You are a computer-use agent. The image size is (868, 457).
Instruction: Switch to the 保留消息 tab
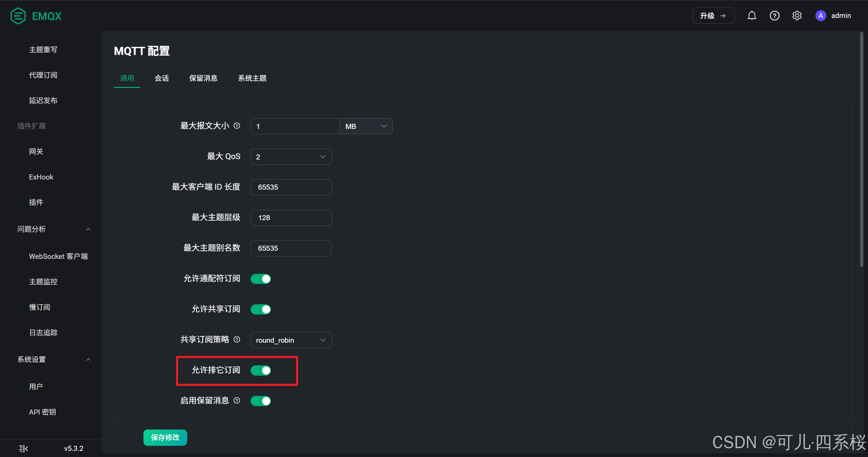click(203, 78)
